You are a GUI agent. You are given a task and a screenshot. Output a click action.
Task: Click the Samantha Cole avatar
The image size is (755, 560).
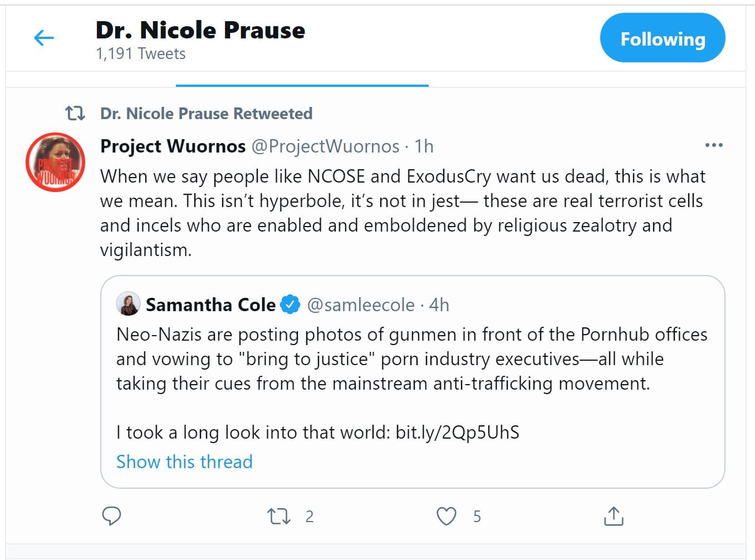pyautogui.click(x=128, y=304)
